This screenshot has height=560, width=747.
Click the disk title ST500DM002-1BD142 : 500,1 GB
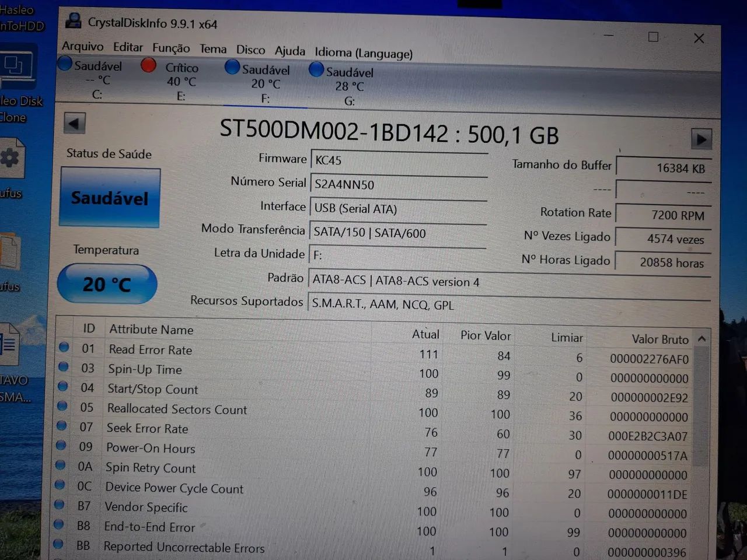(x=389, y=131)
